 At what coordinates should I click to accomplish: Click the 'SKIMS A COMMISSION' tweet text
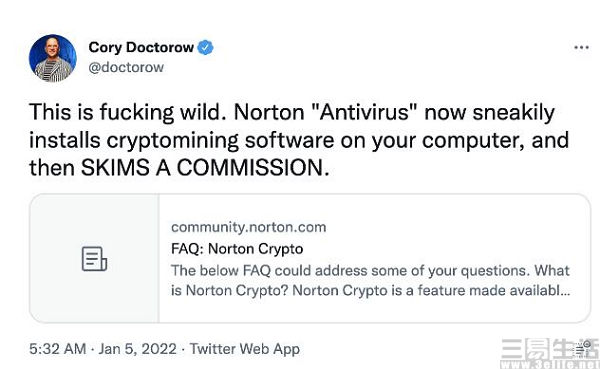point(205,168)
